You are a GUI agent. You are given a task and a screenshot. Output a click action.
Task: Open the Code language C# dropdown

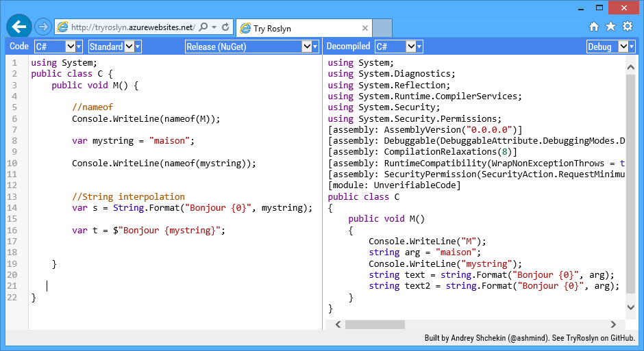coord(58,47)
